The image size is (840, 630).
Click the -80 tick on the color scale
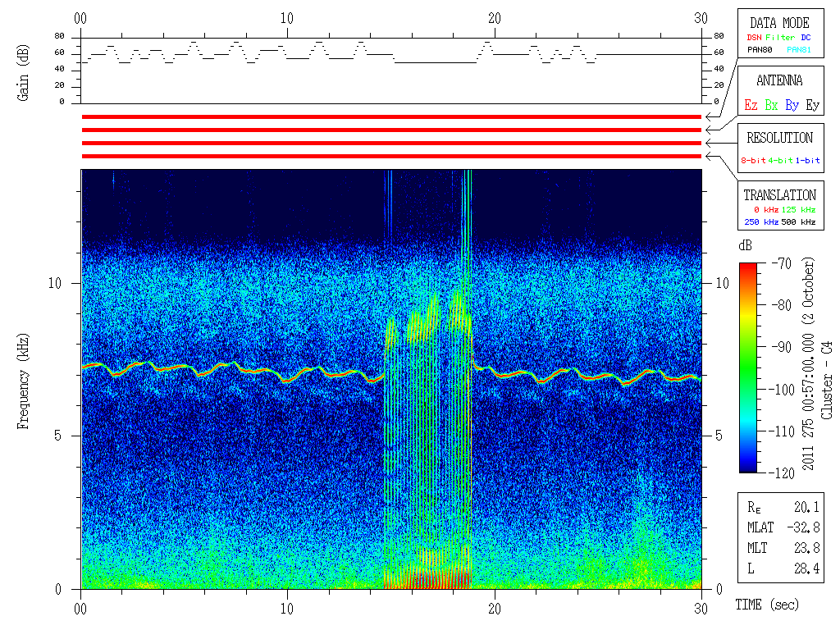pyautogui.click(x=782, y=305)
